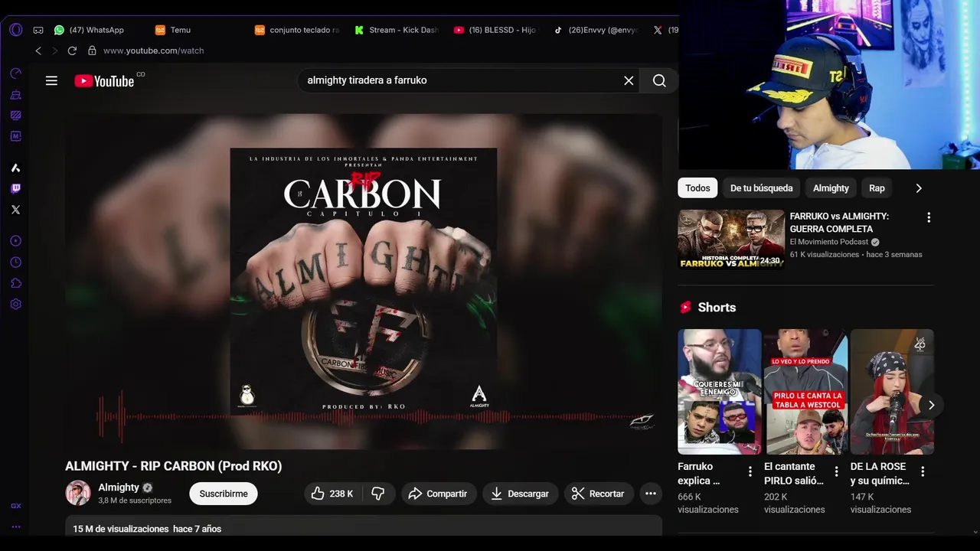Open options for 'Farrukho explica' short
Image resolution: width=980 pixels, height=551 pixels.
(x=750, y=471)
